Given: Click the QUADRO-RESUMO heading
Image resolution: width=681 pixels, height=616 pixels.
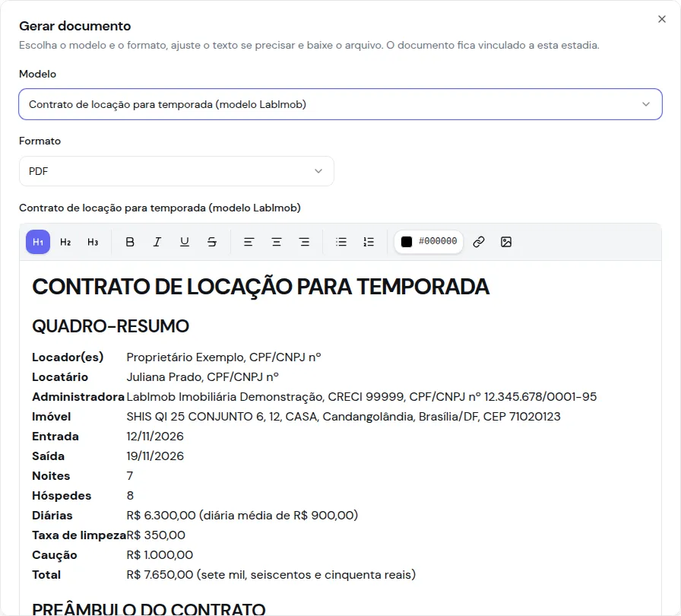Looking at the screenshot, I should click(x=111, y=326).
